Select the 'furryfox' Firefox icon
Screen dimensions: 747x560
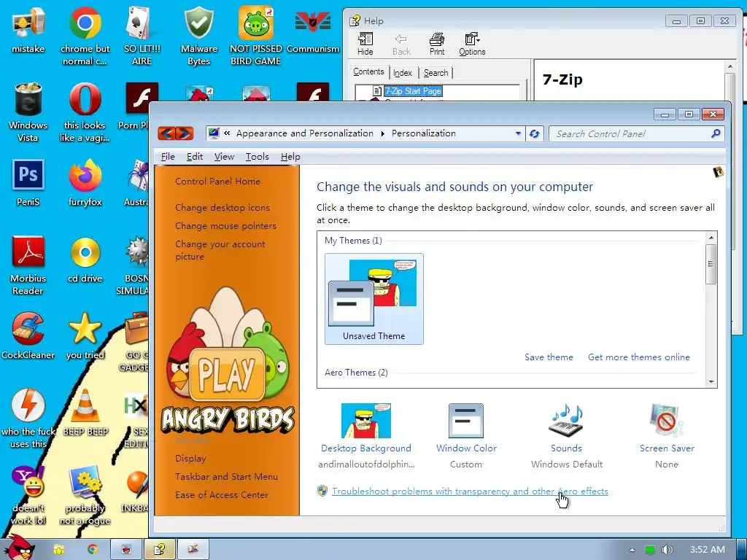tap(85, 182)
